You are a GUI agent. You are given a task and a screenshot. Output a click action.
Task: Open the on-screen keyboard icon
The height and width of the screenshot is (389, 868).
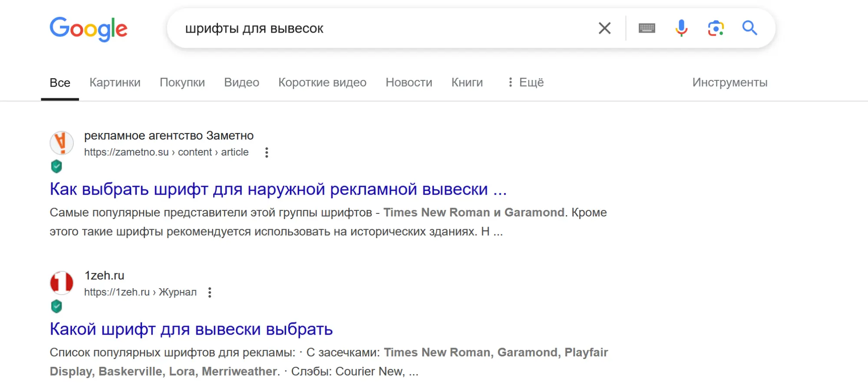pos(647,28)
